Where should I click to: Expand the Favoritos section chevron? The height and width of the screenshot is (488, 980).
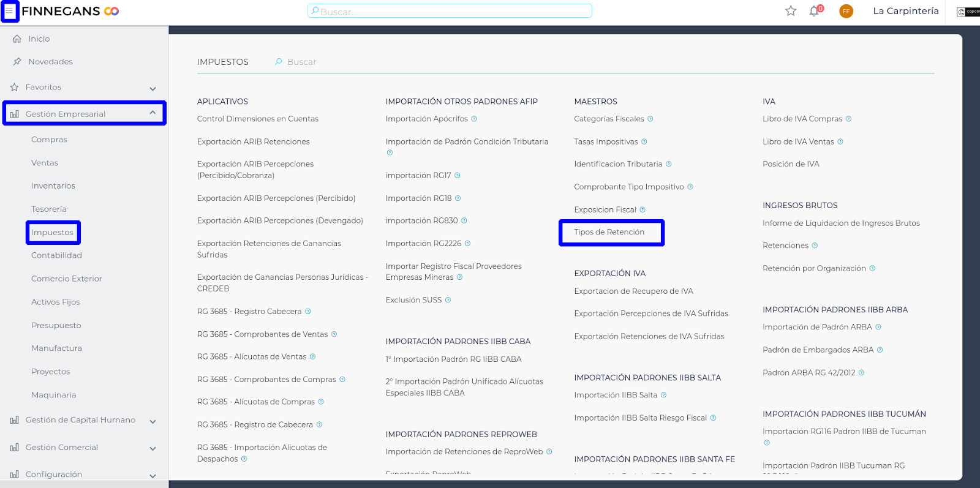pyautogui.click(x=153, y=88)
